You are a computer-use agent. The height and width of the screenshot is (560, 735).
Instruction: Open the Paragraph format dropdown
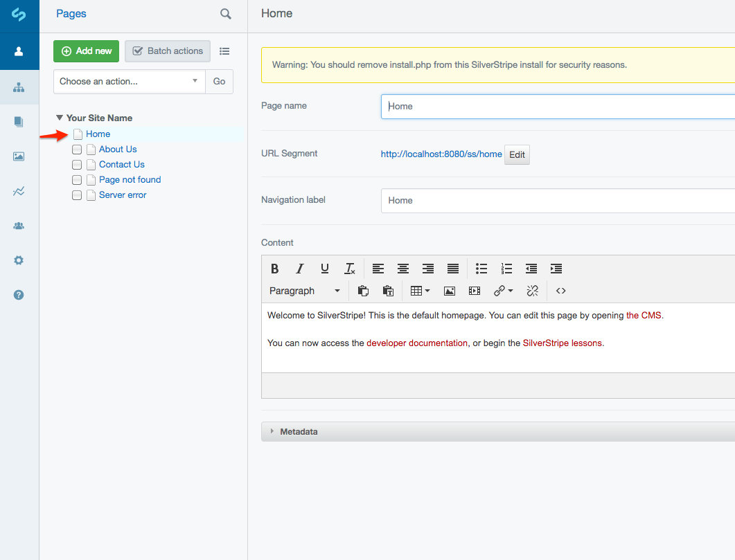click(x=305, y=291)
